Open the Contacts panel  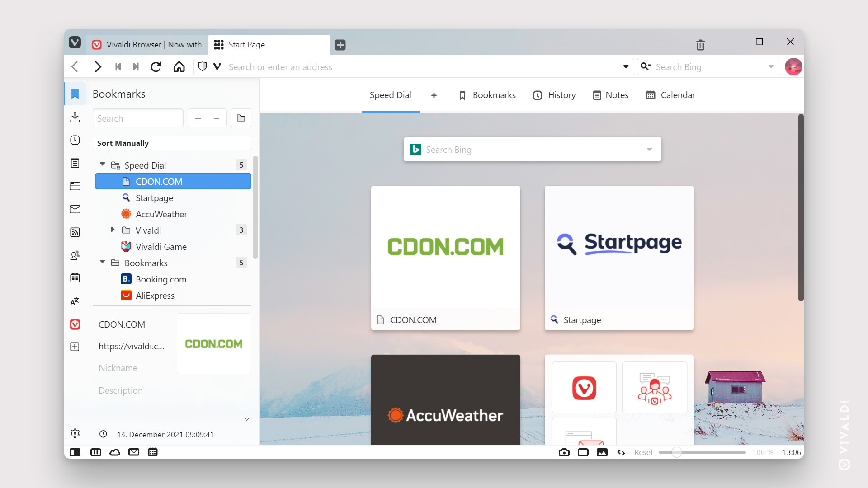click(x=75, y=255)
